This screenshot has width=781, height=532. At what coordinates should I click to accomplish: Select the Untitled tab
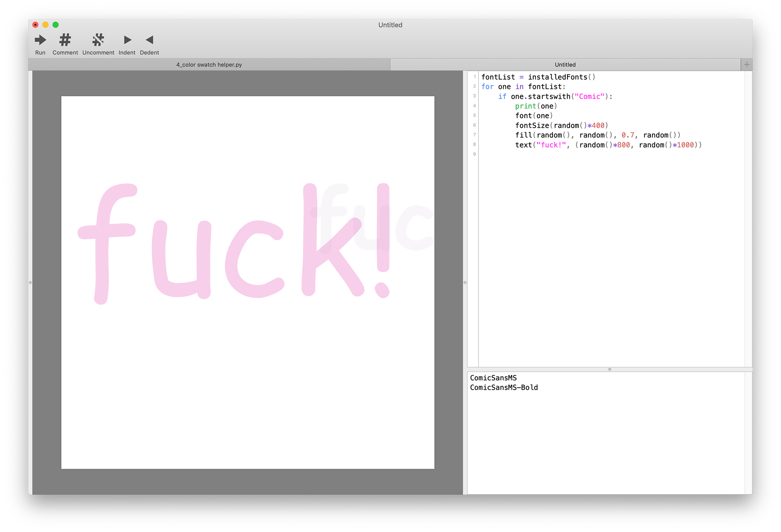565,65
